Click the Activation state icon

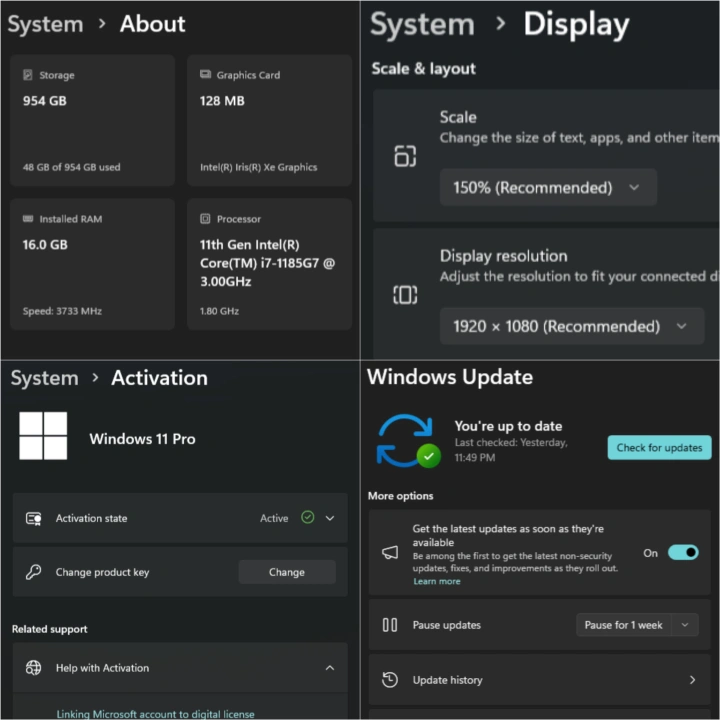click(x=34, y=518)
